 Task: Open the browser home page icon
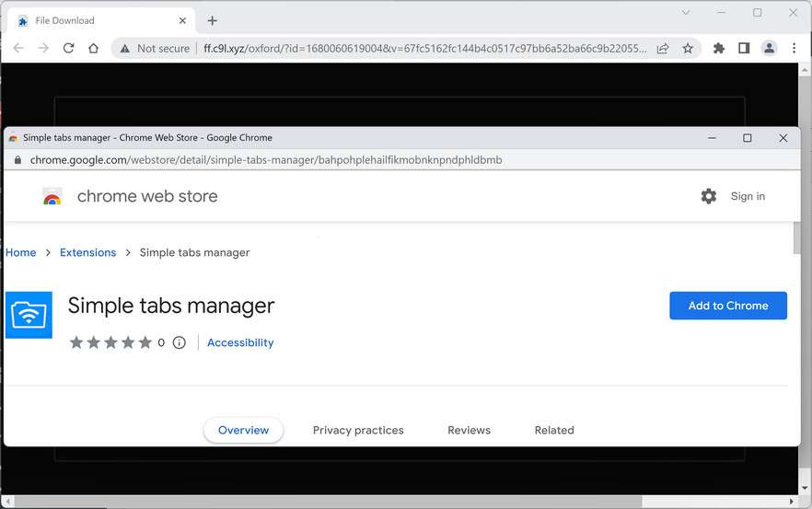tap(93, 48)
